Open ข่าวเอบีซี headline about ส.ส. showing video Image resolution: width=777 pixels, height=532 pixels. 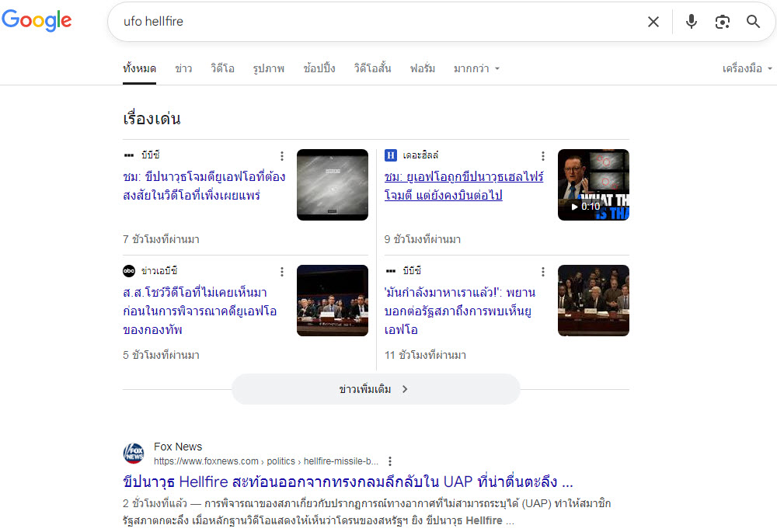pyautogui.click(x=200, y=311)
